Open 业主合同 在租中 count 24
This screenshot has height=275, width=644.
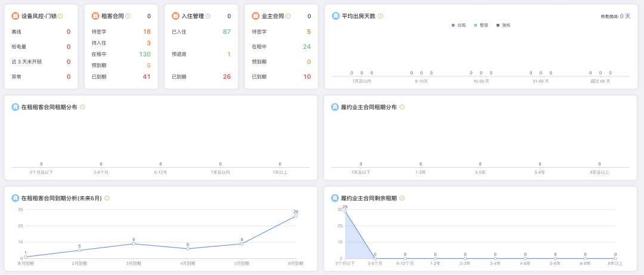coord(307,47)
